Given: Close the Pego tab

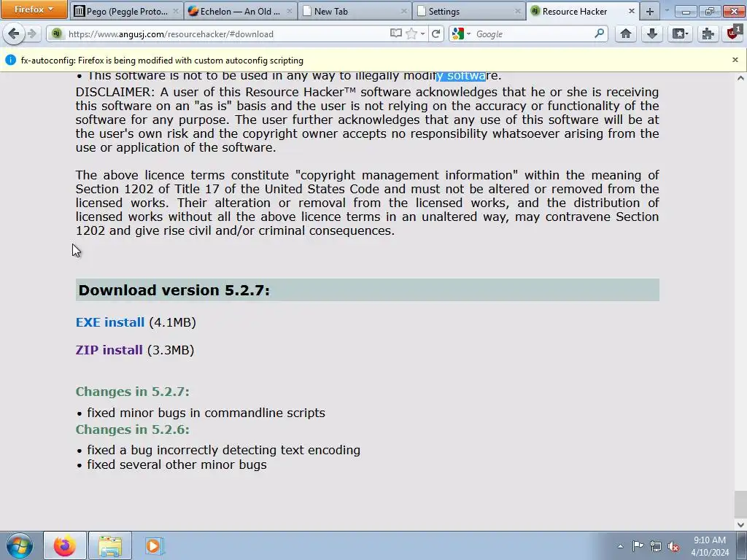Looking at the screenshot, I should tap(175, 11).
